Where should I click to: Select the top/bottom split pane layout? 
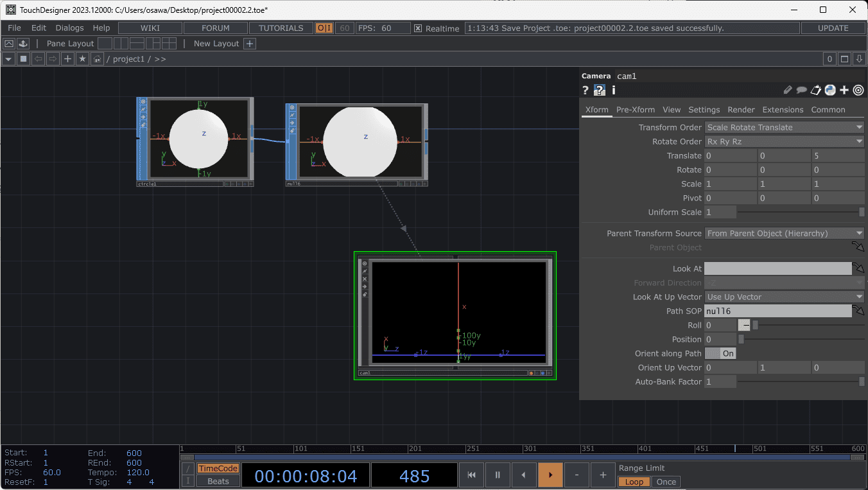click(137, 44)
